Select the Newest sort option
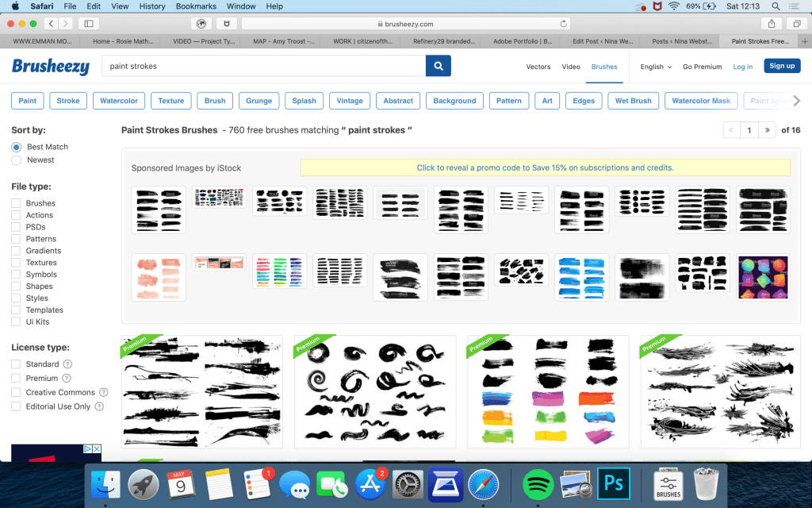The height and width of the screenshot is (508, 812). click(17, 160)
